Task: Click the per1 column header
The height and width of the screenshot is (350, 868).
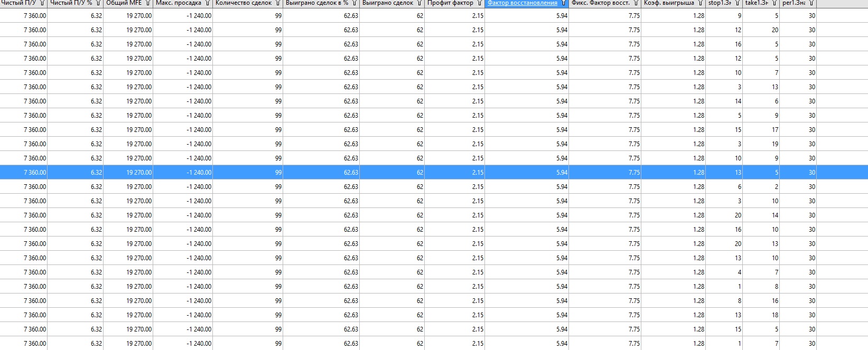Action: (x=794, y=3)
